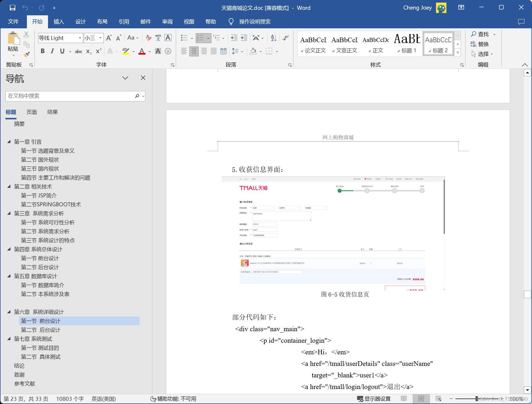Click the shading bucket icon

click(x=253, y=51)
